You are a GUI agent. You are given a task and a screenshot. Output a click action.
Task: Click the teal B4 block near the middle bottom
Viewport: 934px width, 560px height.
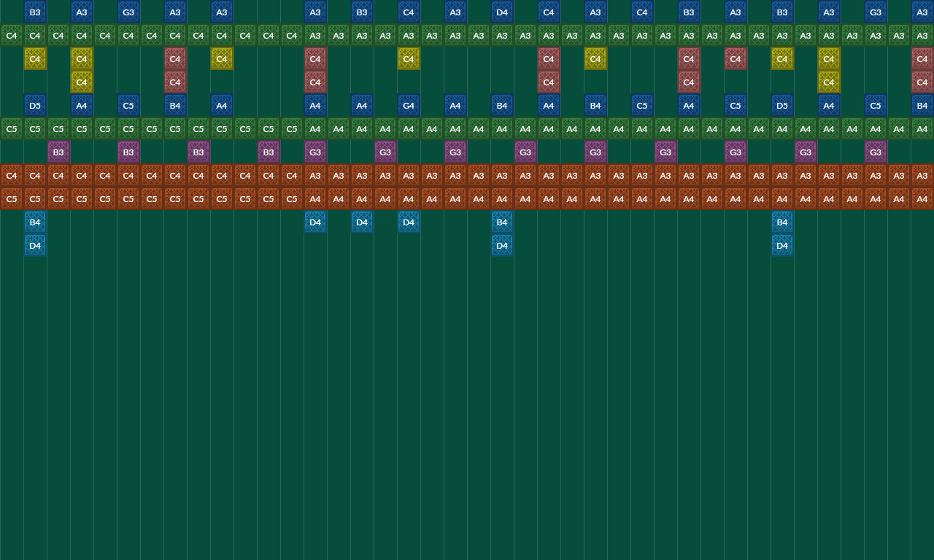[x=502, y=222]
